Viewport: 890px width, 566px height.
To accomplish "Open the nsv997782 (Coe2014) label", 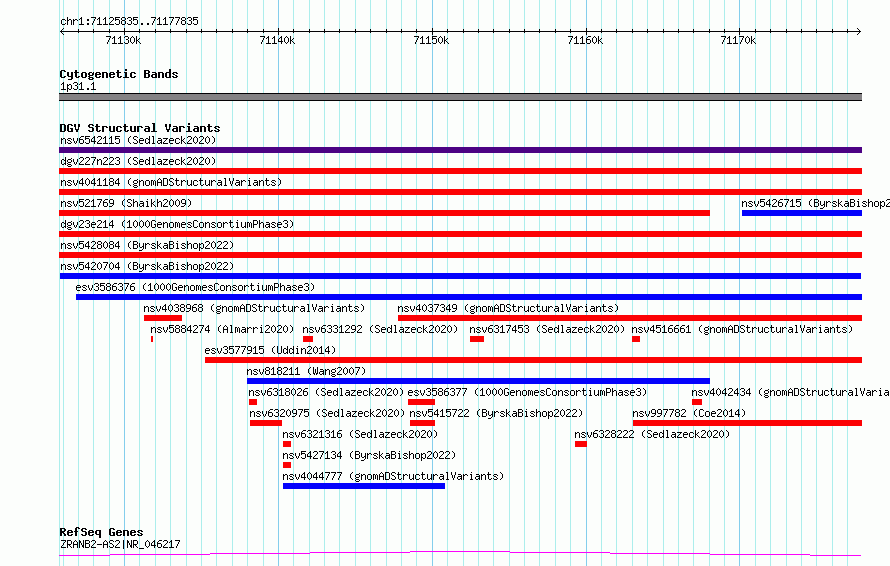I will pyautogui.click(x=689, y=413).
